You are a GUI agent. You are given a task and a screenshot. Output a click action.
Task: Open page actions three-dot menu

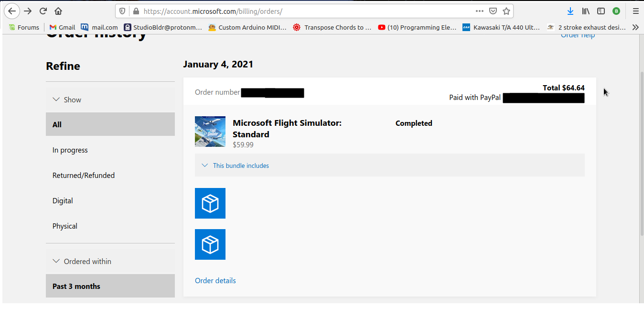480,11
